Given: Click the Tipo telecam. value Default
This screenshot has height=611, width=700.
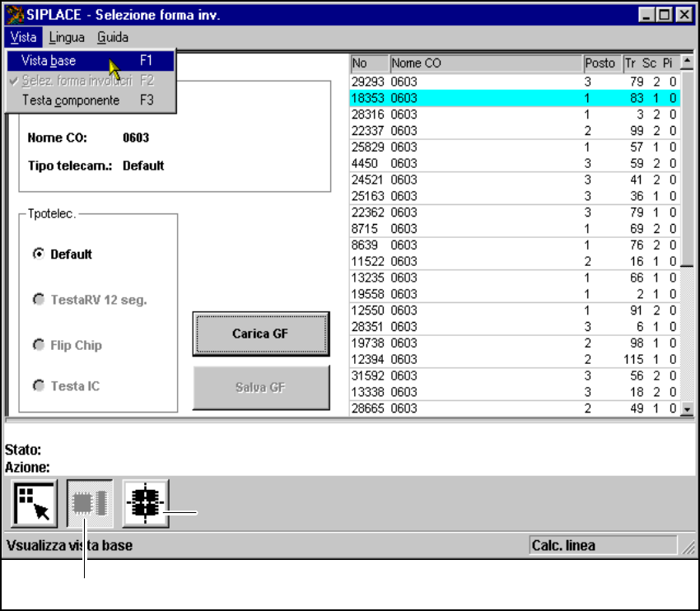Looking at the screenshot, I should click(143, 166).
